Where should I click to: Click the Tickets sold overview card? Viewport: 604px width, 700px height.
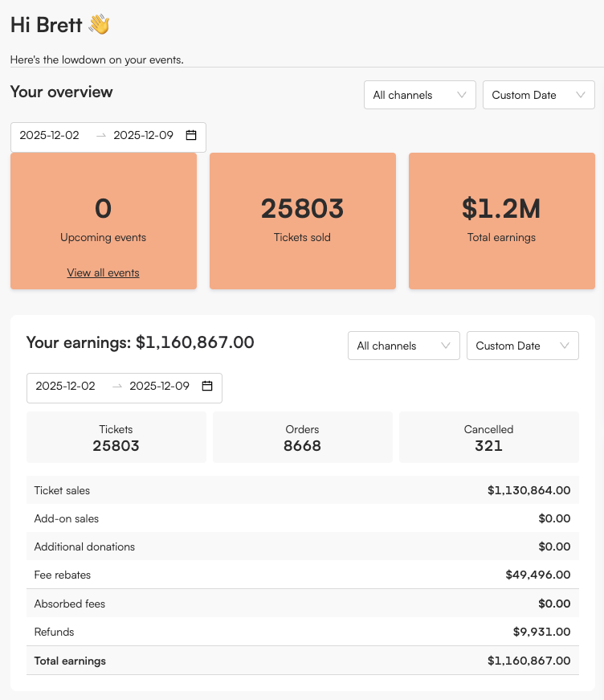tap(302, 221)
